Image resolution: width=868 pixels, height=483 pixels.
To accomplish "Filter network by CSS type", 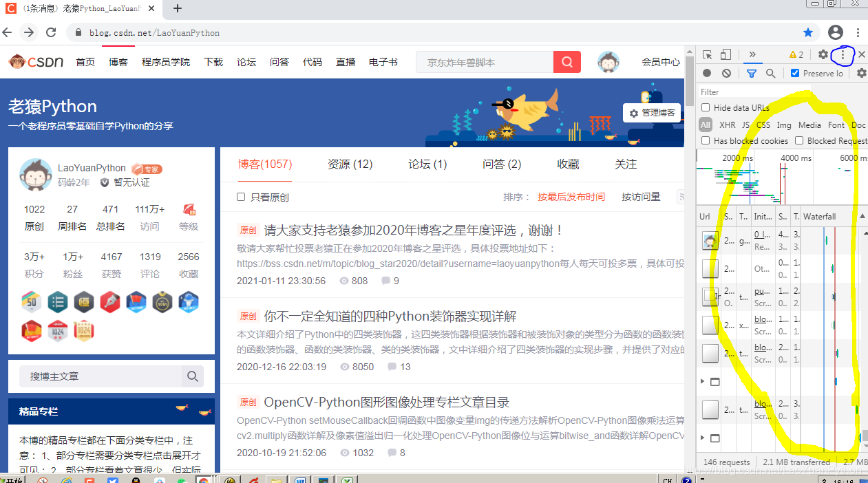I will point(763,125).
